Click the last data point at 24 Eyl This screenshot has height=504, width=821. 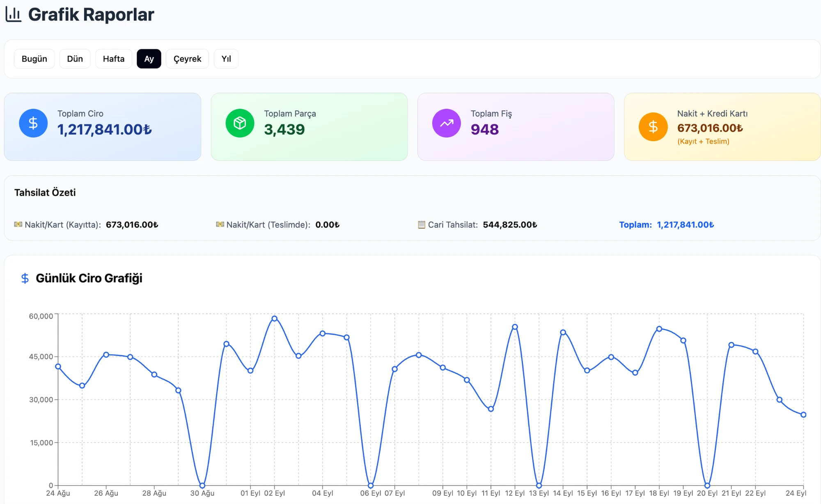coord(803,415)
